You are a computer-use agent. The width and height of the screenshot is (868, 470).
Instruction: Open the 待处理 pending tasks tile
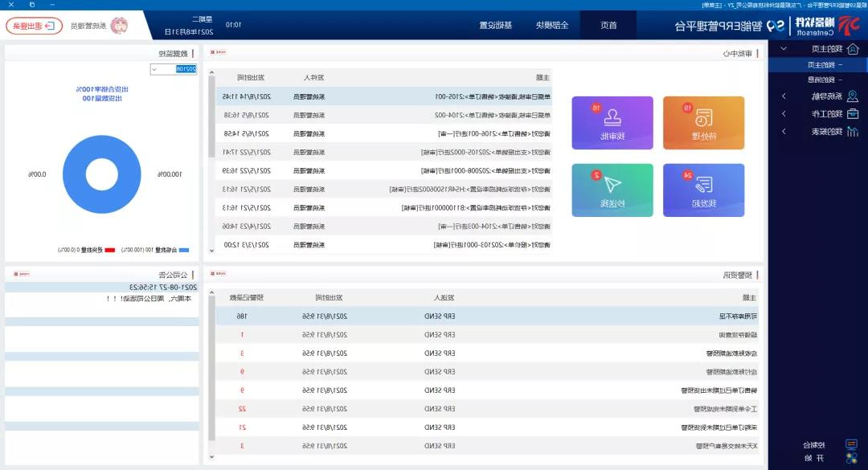[704, 123]
